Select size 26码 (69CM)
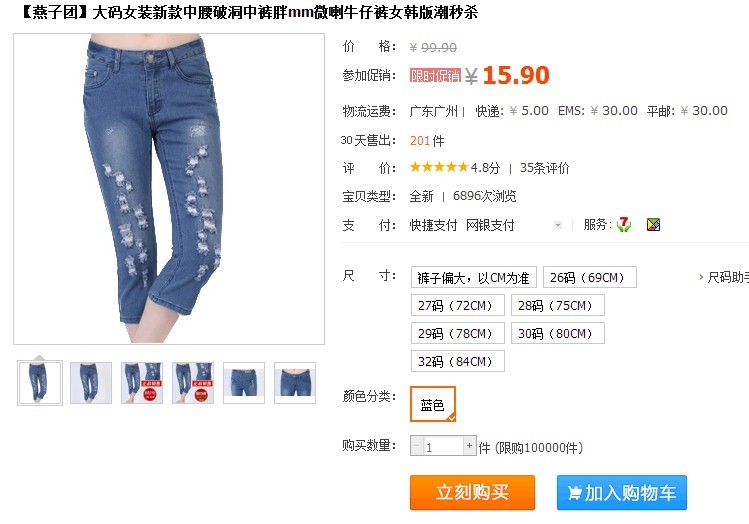The image size is (749, 524). click(x=589, y=277)
